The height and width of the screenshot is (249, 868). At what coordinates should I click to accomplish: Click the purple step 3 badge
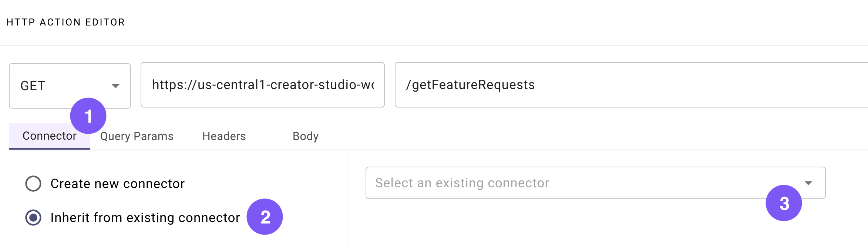(x=784, y=203)
